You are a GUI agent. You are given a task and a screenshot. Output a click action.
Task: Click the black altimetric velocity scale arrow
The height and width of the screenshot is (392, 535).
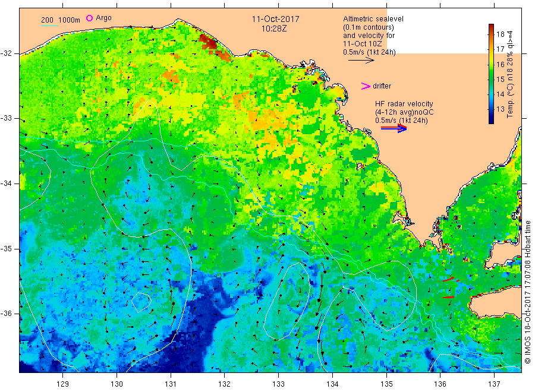361,61
